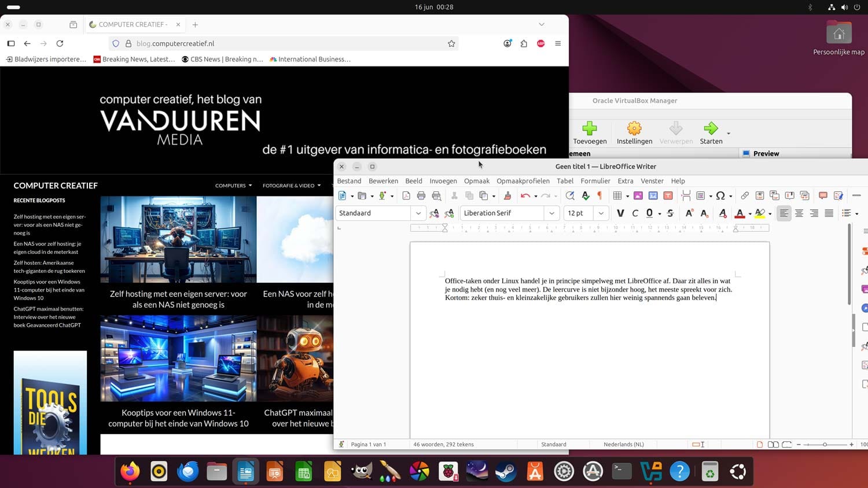The height and width of the screenshot is (488, 868).
Task: Right-align the paragraph text
Action: [x=814, y=213]
